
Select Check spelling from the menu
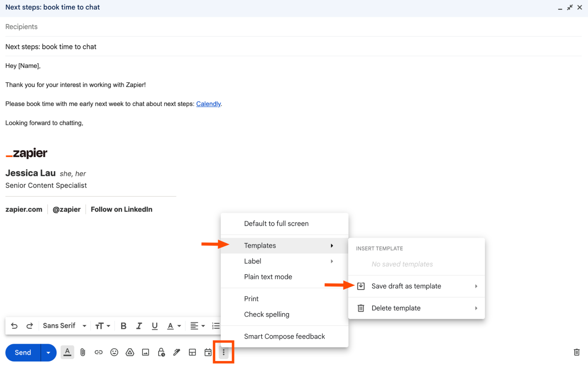(284, 314)
